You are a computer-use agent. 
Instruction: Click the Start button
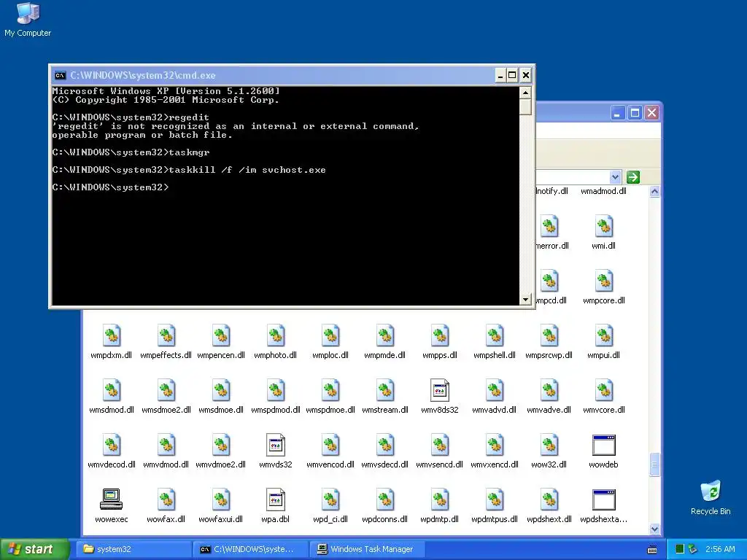pos(34,549)
